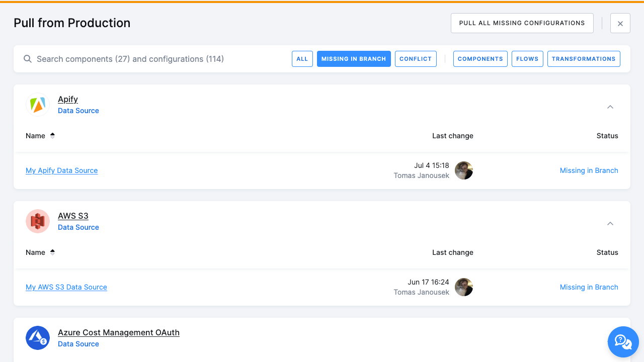Open My AWS S3 Data Source configuration

tap(66, 287)
